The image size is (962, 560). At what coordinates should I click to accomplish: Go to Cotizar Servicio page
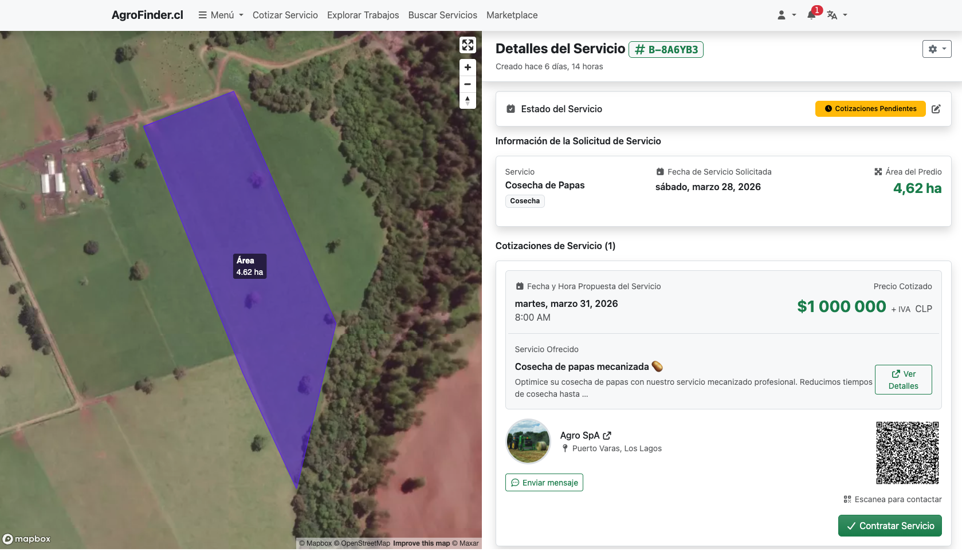click(285, 15)
